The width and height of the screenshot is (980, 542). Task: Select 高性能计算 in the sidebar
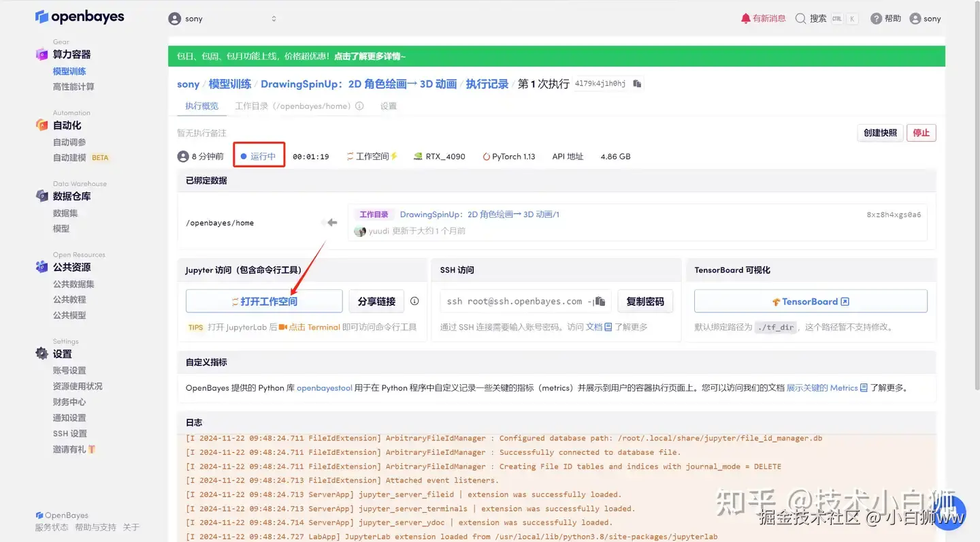click(73, 86)
